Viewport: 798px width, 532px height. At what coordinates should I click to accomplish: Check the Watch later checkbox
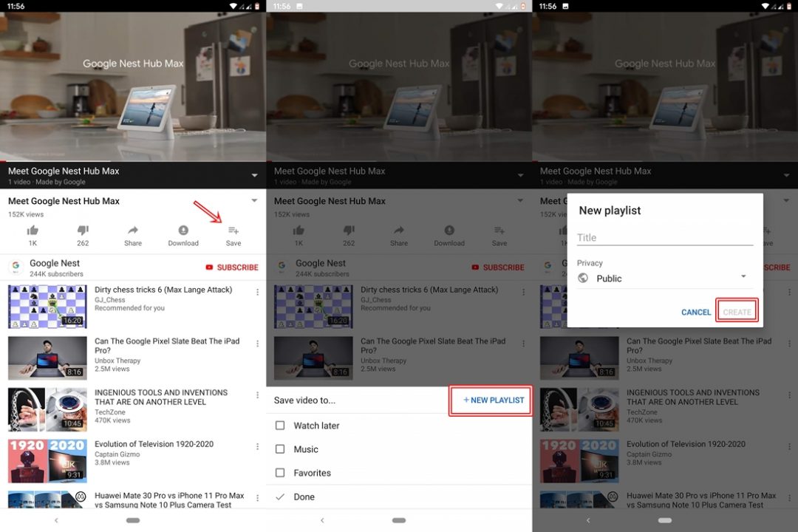[280, 425]
